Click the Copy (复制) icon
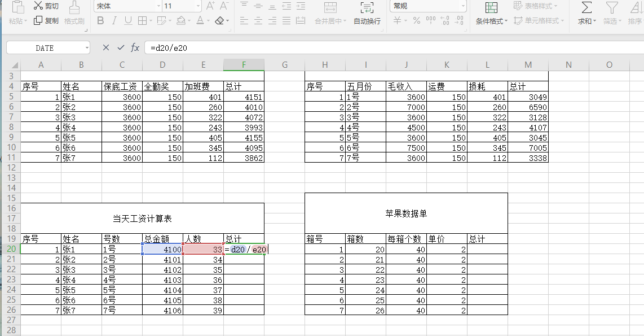Image resolution: width=644 pixels, height=336 pixels. pos(38,21)
